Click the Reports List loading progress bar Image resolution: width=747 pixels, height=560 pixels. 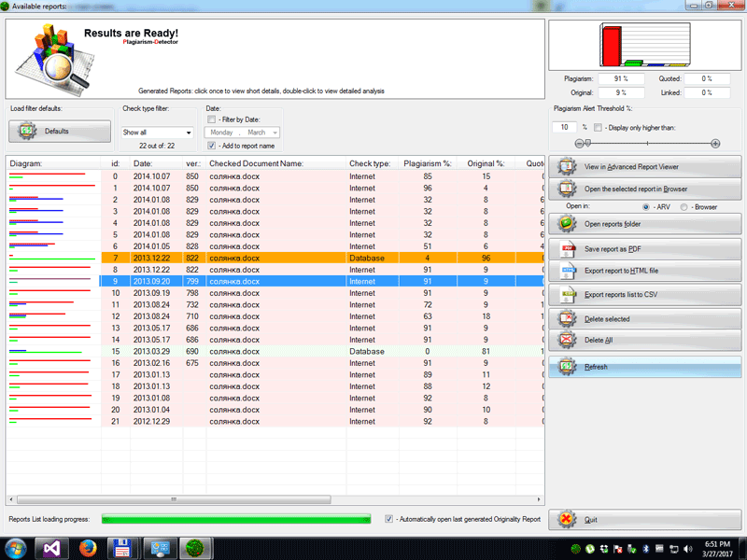coord(236,519)
